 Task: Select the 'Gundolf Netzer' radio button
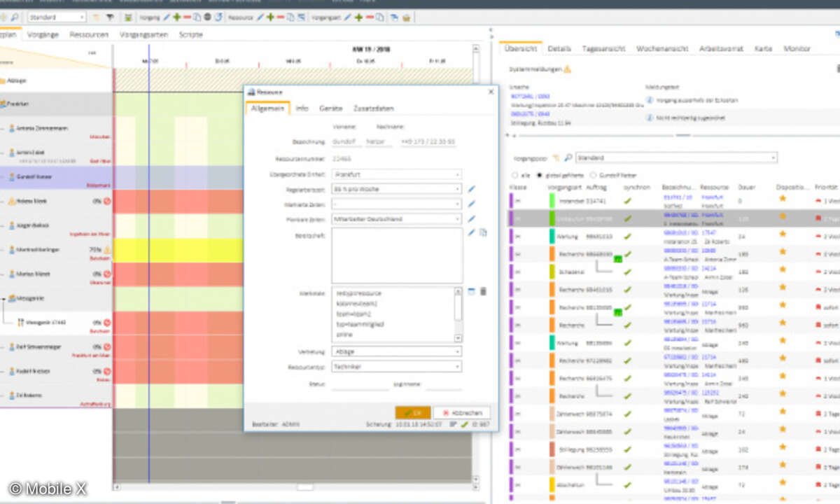pyautogui.click(x=594, y=175)
